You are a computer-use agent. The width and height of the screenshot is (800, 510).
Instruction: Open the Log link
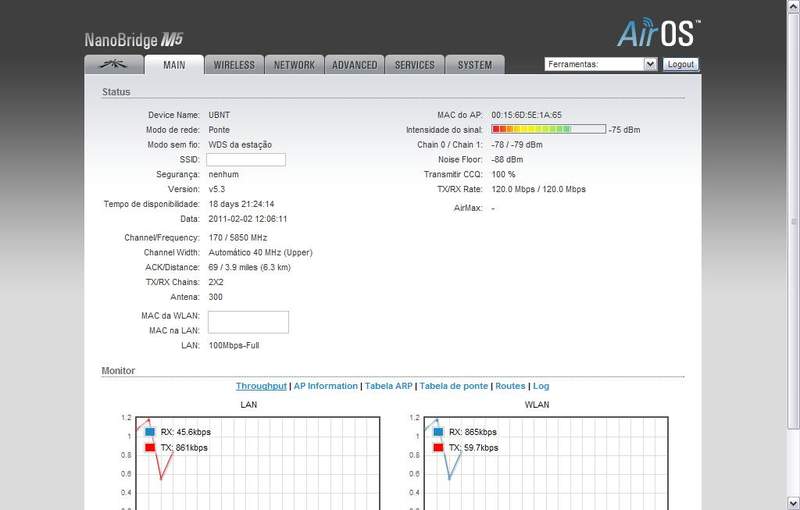pos(541,386)
